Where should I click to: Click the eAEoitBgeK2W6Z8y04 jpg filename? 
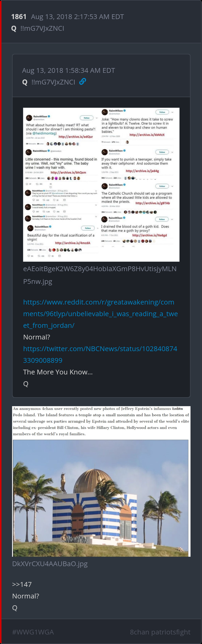[100, 275]
